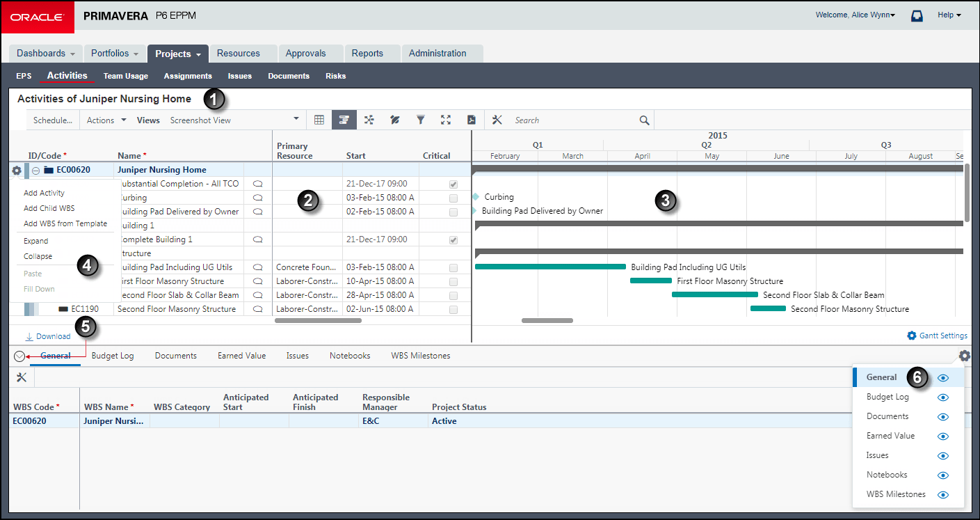Click comment bubble for Substantial Completion row
980x520 pixels.
(x=258, y=184)
